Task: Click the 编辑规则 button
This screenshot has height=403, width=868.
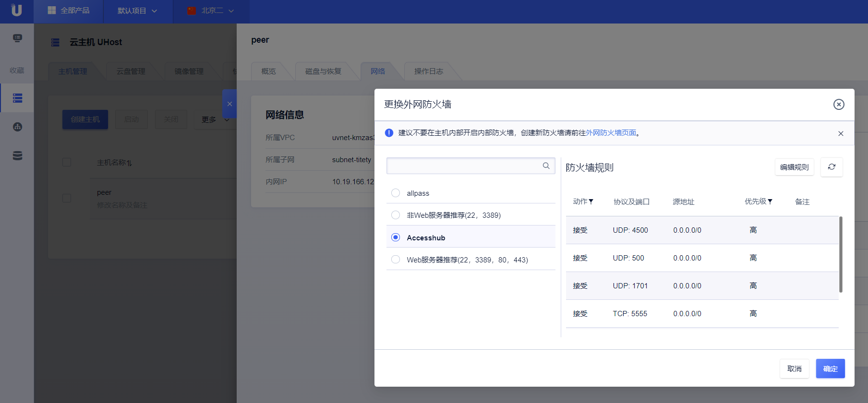Action: (794, 167)
